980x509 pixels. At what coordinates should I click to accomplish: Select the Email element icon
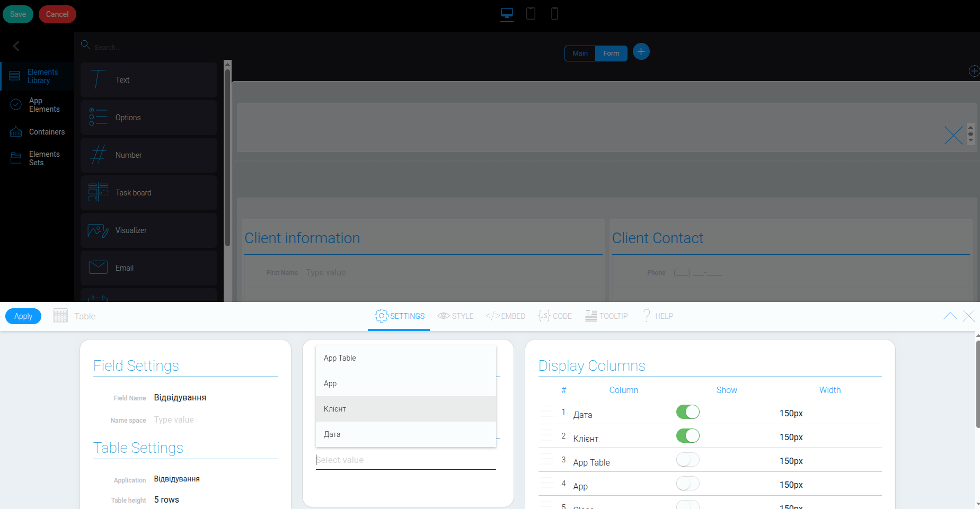point(98,267)
